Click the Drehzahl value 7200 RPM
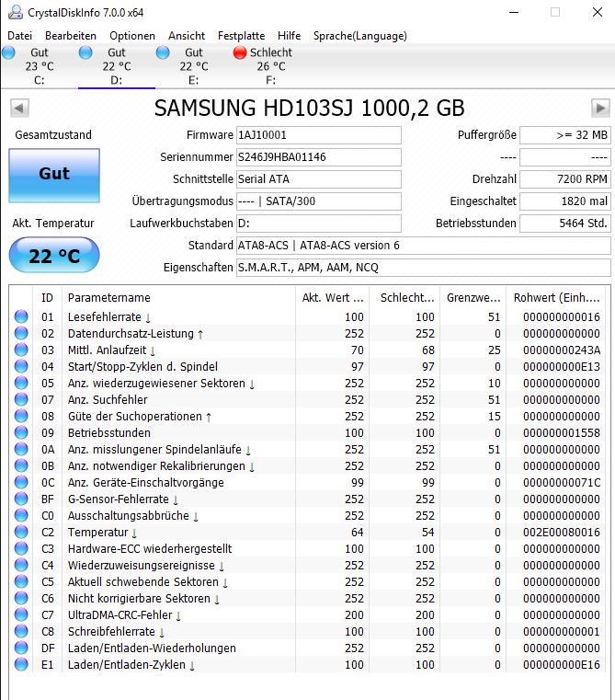Screen dimensions: 615x700 pos(565,179)
